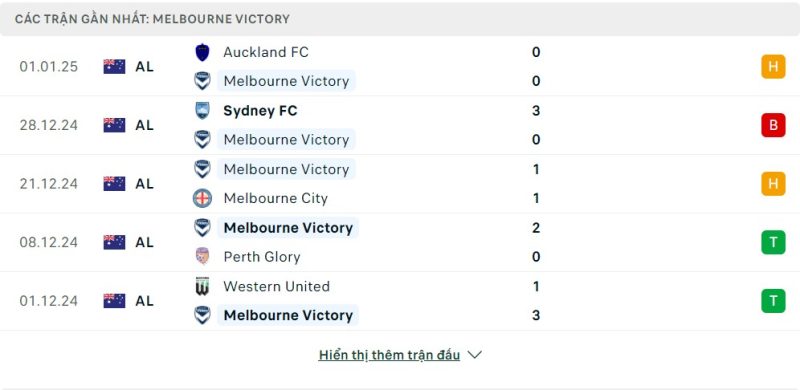The width and height of the screenshot is (800, 390).
Task: Open the 'Hiển thị thêm trận đấu' link
Action: 389,355
